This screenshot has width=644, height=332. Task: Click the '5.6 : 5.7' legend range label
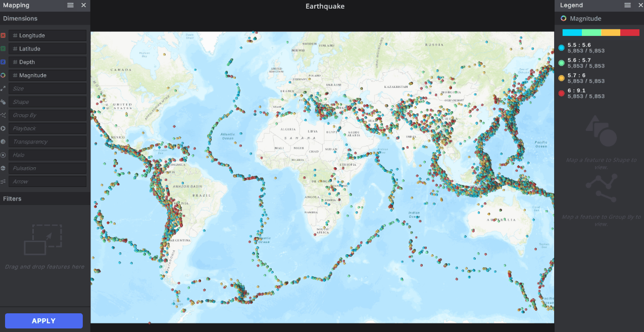pyautogui.click(x=579, y=60)
